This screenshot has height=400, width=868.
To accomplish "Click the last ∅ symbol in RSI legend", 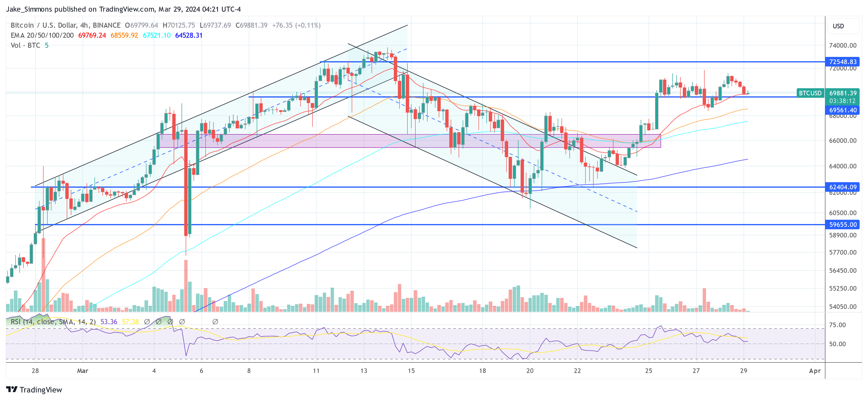I will pos(215,322).
